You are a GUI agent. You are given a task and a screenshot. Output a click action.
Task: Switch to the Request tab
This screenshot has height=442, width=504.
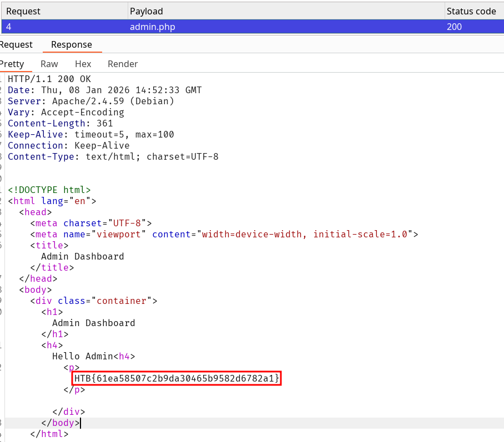point(16,45)
